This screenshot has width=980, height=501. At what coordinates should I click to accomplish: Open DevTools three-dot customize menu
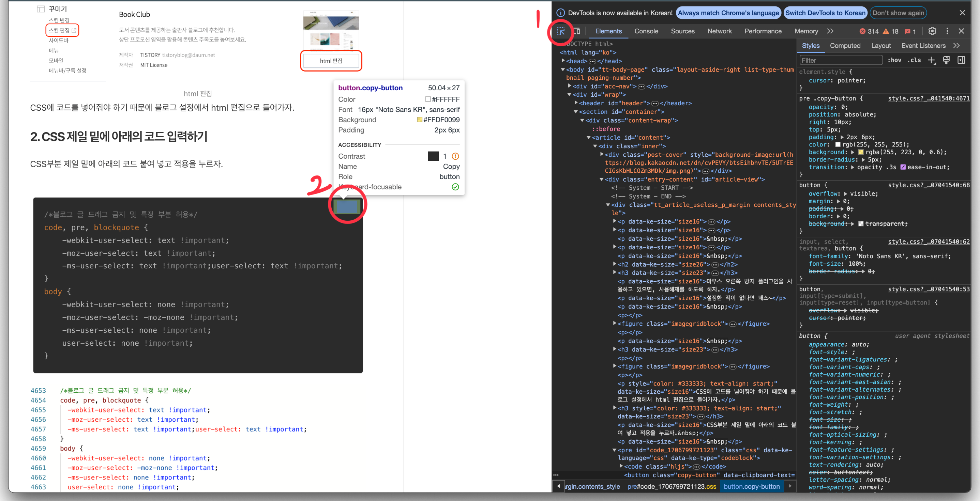[x=947, y=31]
